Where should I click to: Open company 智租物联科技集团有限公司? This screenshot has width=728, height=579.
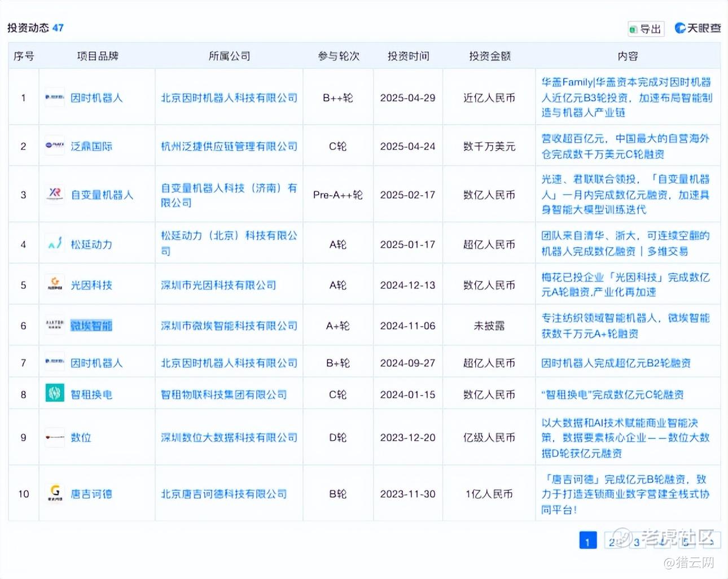pos(223,394)
